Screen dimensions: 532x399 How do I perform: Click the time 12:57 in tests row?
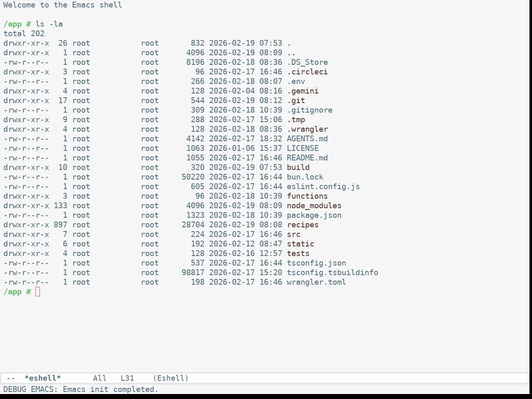pos(271,254)
